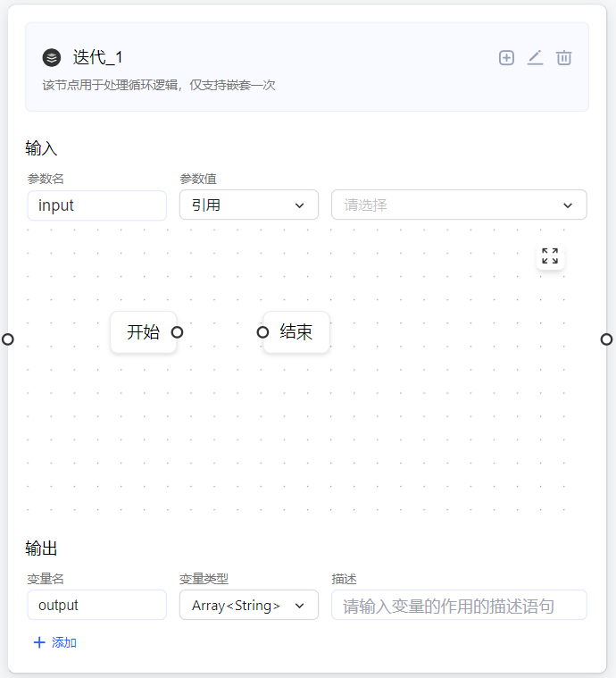Viewport: 616px width, 678px height.
Task: Click the stacked-layers iteration icon beside 迭代_1
Action: [52, 57]
